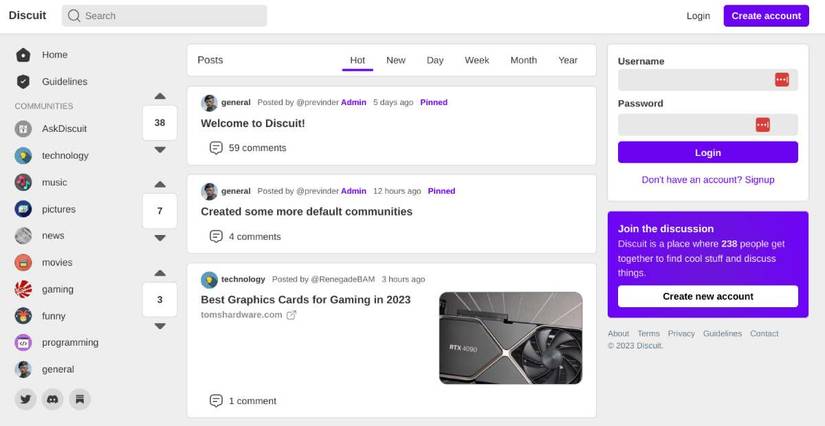Image resolution: width=825 pixels, height=426 pixels.
Task: Click password manager icon in Username field
Action: click(x=782, y=80)
